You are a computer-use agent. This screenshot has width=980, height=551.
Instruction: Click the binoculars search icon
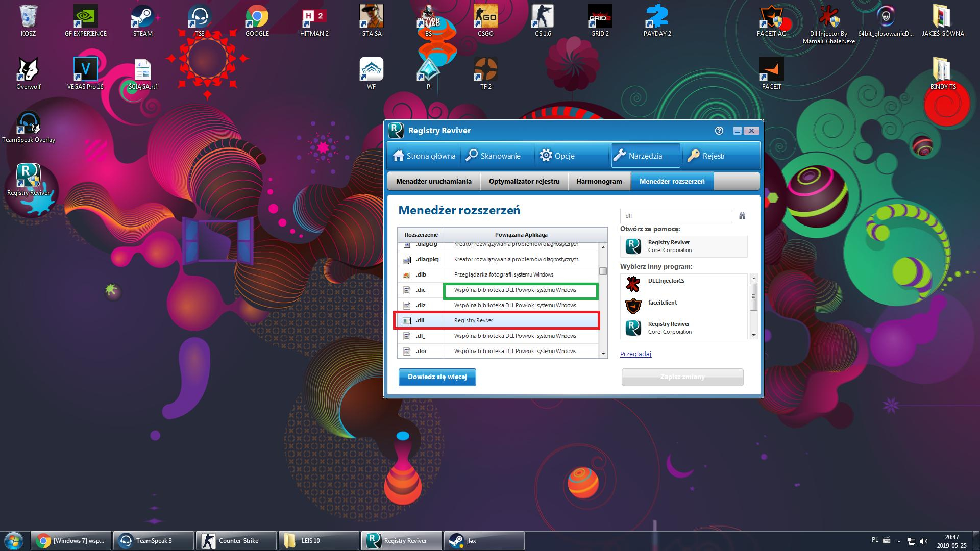[x=742, y=216]
